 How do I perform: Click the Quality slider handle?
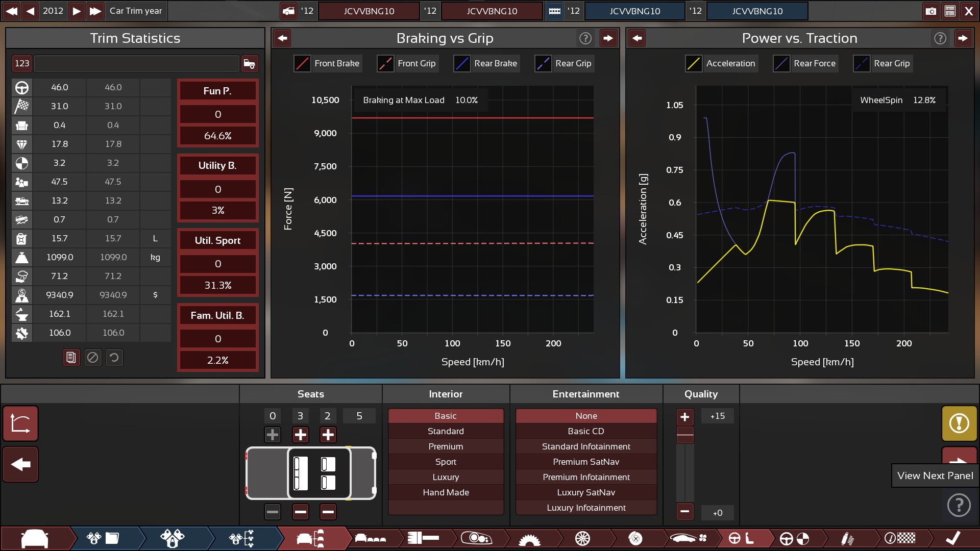(x=685, y=435)
